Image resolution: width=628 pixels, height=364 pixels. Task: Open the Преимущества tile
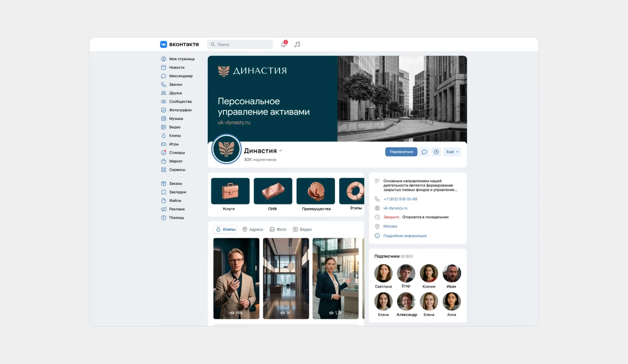316,191
